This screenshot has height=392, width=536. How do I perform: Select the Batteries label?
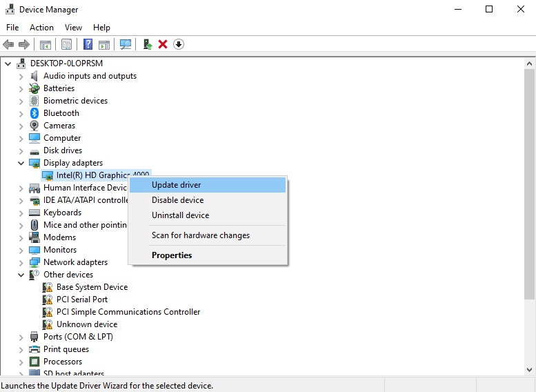tap(59, 88)
